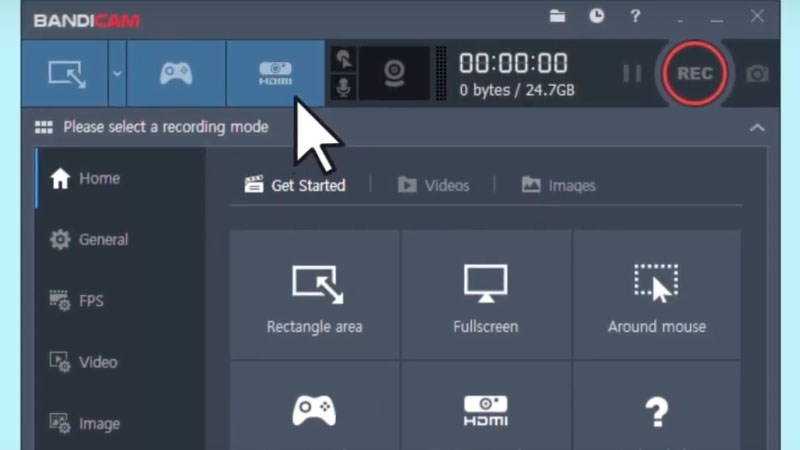The height and width of the screenshot is (450, 800).
Task: Open the Home section
Action: click(120, 178)
